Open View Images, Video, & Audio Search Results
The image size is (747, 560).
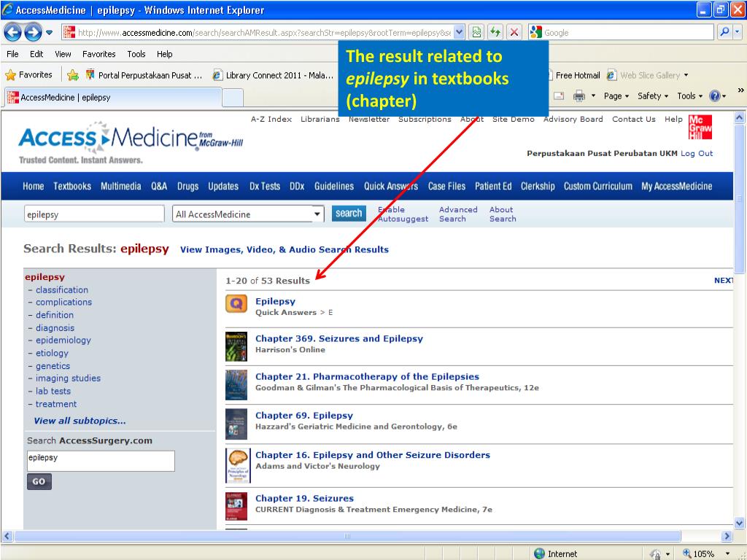click(x=285, y=249)
